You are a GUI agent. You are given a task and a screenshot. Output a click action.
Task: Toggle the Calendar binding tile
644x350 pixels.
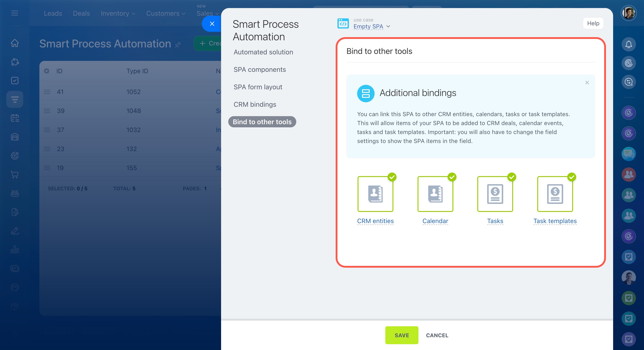pyautogui.click(x=435, y=194)
